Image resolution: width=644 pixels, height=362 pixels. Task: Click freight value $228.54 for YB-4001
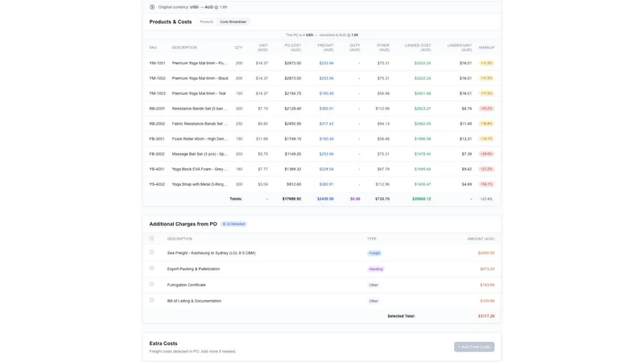(x=327, y=170)
